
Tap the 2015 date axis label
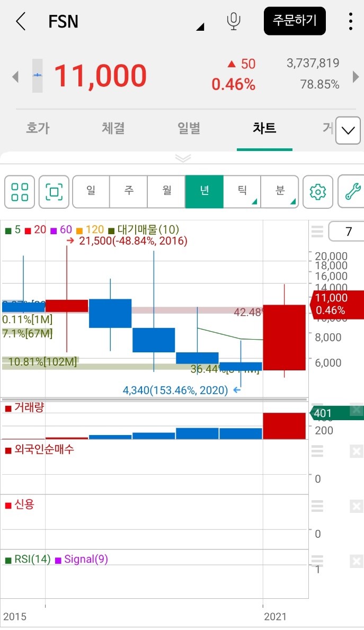point(15,617)
